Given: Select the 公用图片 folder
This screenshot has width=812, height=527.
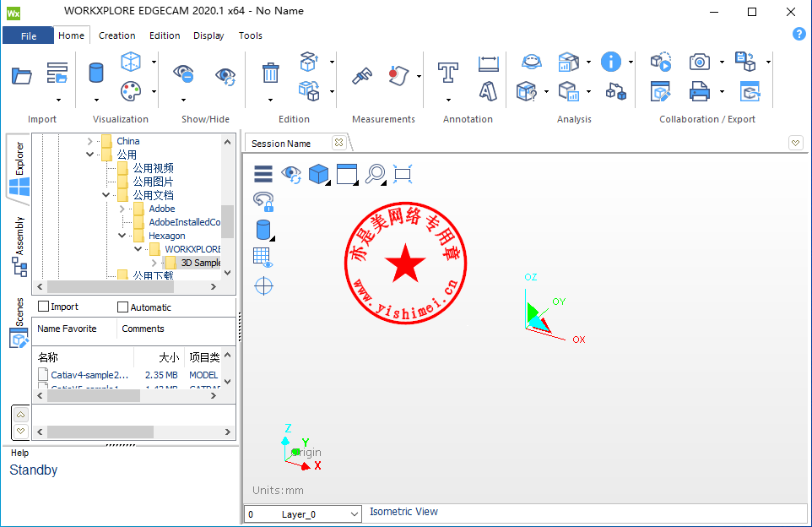Looking at the screenshot, I should pyautogui.click(x=153, y=182).
